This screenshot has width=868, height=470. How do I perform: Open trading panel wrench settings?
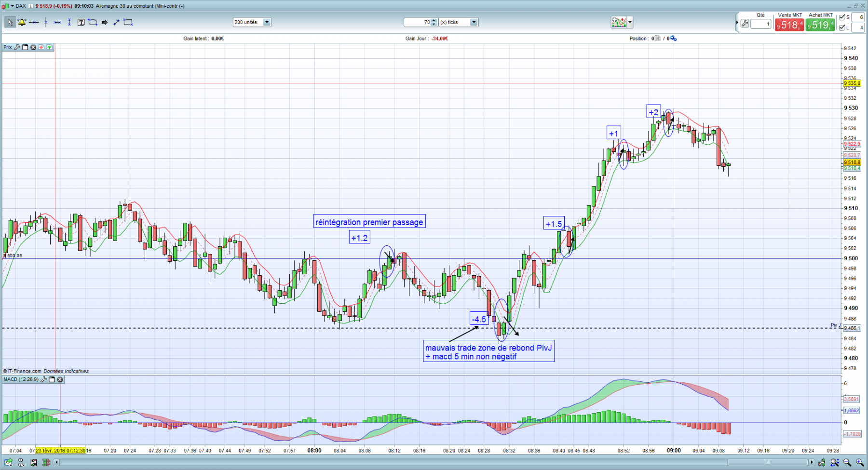coord(745,24)
